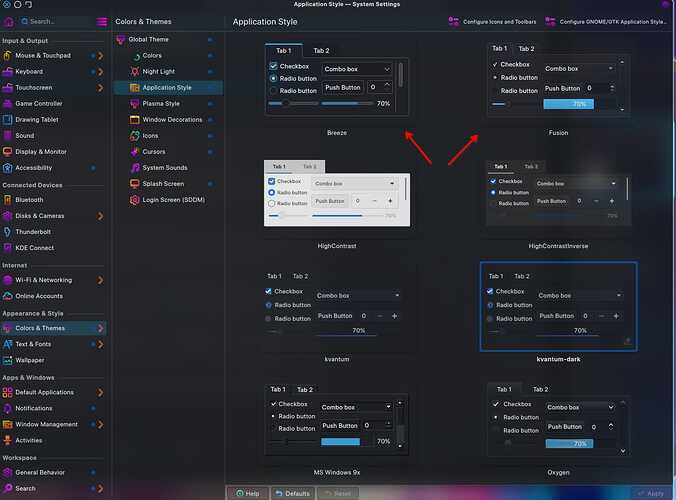Click the Activities icon

(x=7, y=441)
